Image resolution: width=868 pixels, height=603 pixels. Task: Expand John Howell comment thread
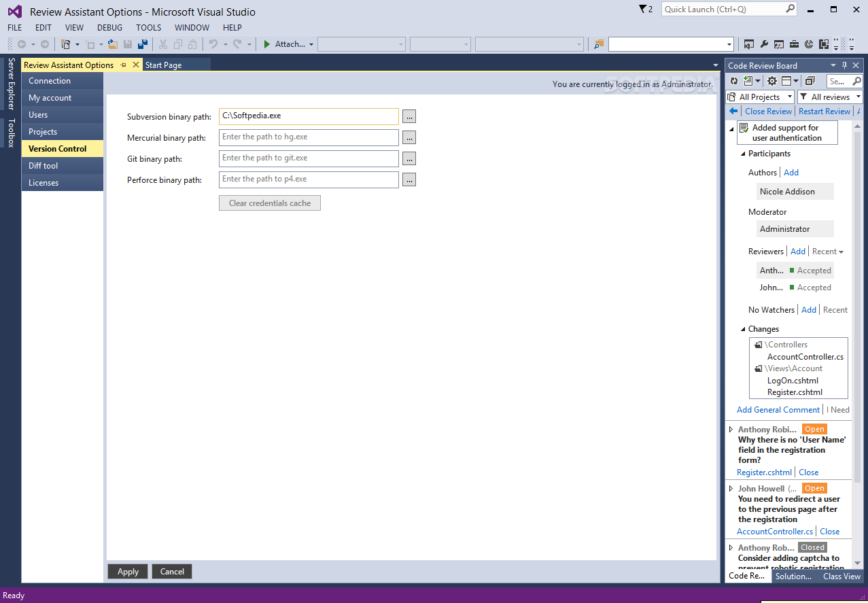731,489
